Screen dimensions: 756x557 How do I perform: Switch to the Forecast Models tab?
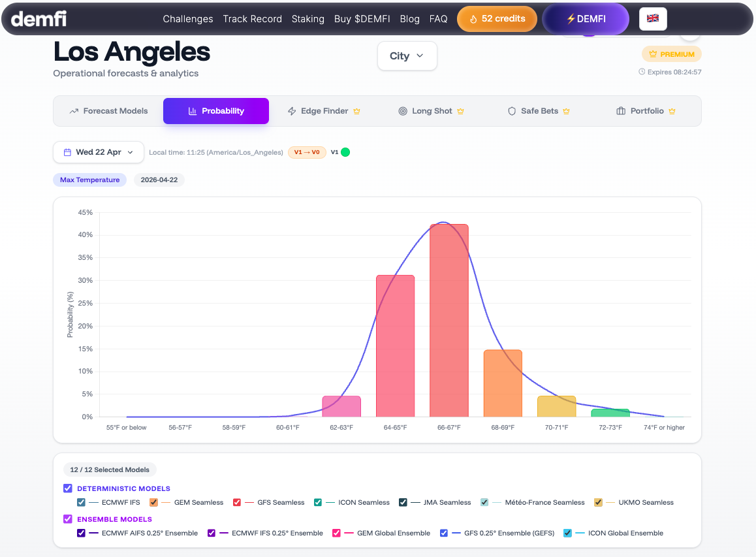point(108,111)
